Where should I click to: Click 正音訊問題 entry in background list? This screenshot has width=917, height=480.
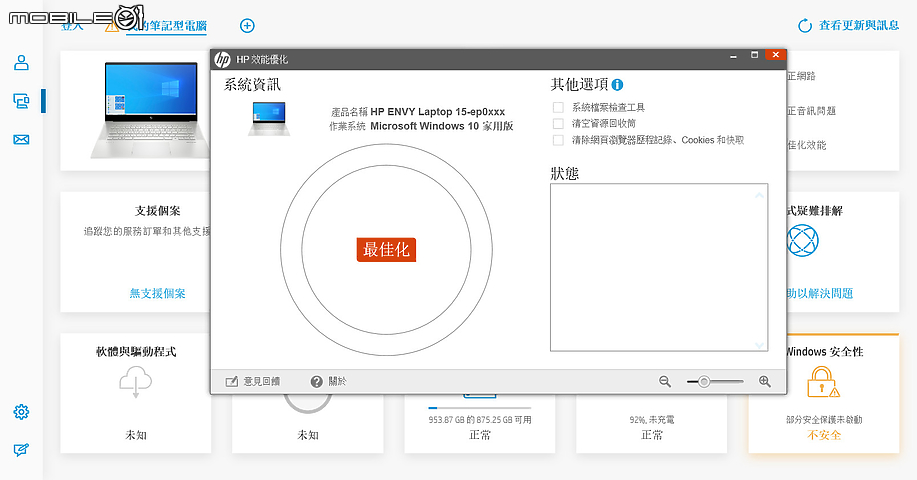pos(811,110)
